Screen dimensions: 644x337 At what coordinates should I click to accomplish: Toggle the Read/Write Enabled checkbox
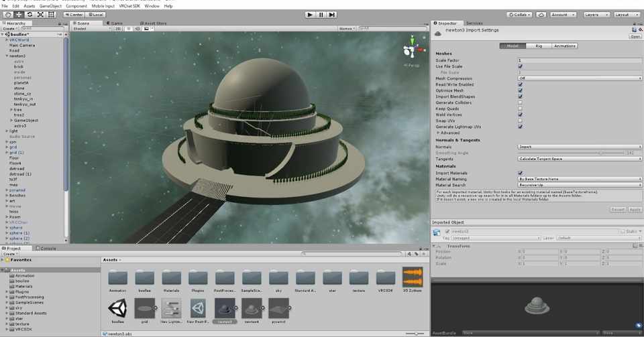[521, 84]
